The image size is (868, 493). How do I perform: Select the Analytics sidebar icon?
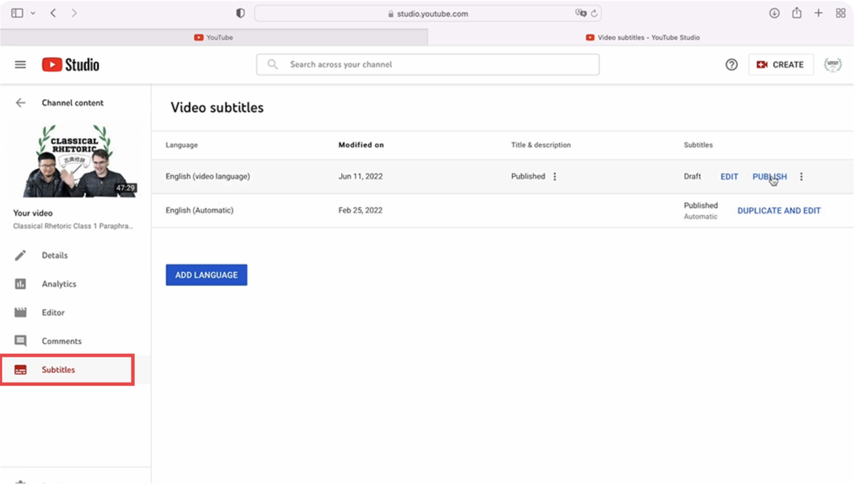pos(21,283)
